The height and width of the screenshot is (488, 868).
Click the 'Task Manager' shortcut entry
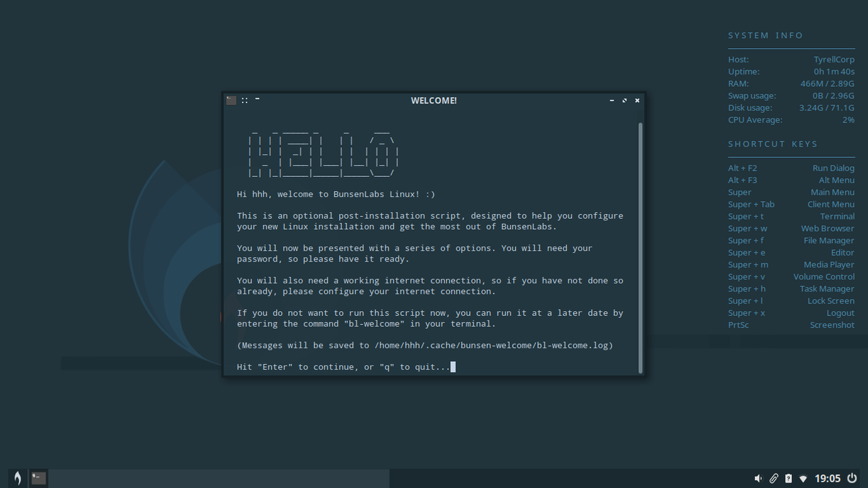point(827,289)
